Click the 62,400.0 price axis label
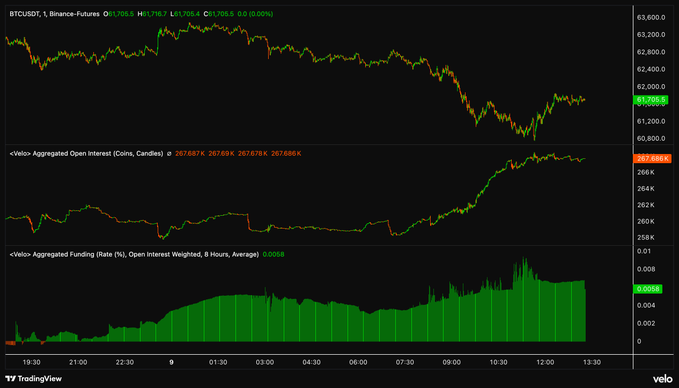This screenshot has height=388, width=679. (651, 69)
